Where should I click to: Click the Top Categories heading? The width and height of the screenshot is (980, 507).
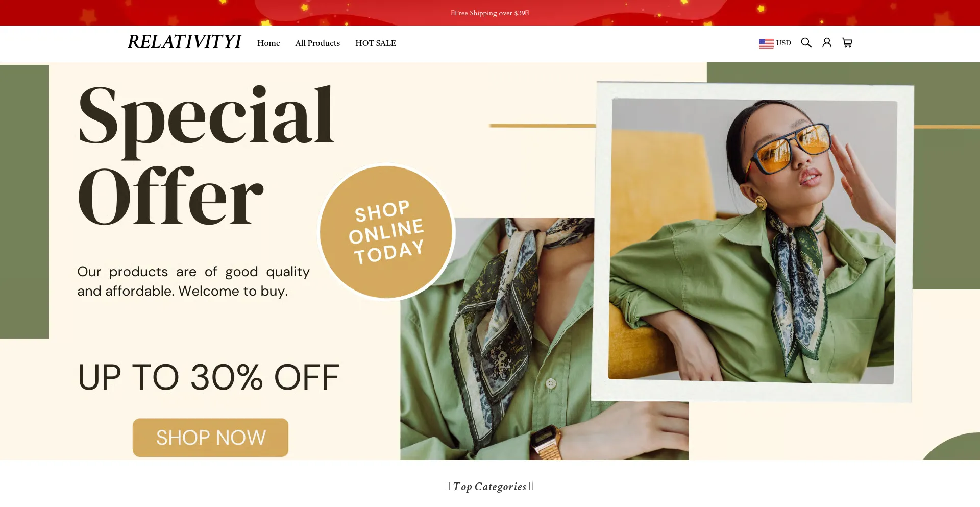[x=490, y=487]
